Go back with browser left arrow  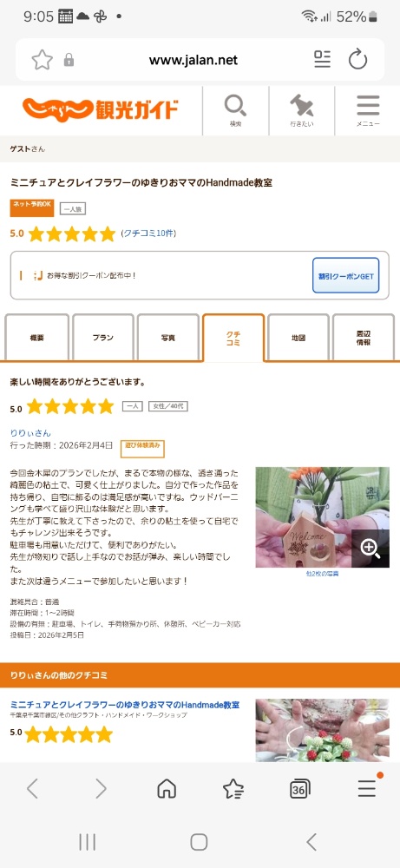(33, 788)
